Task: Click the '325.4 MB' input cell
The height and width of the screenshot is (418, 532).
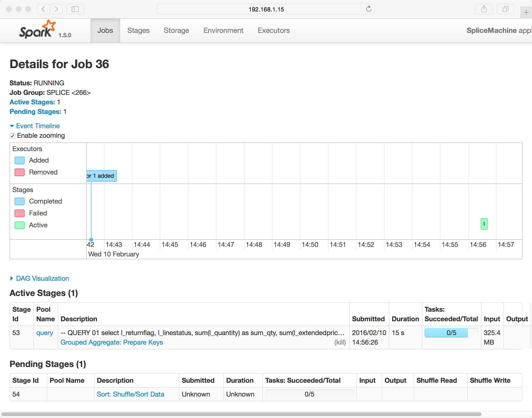Action: [492, 337]
